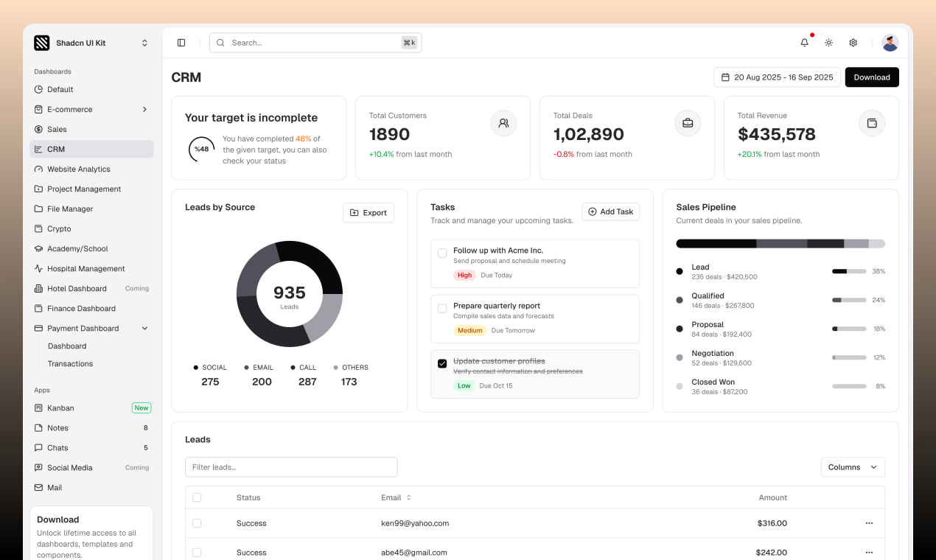Open settings via the gear icon
This screenshot has width=936, height=560.
pyautogui.click(x=853, y=43)
